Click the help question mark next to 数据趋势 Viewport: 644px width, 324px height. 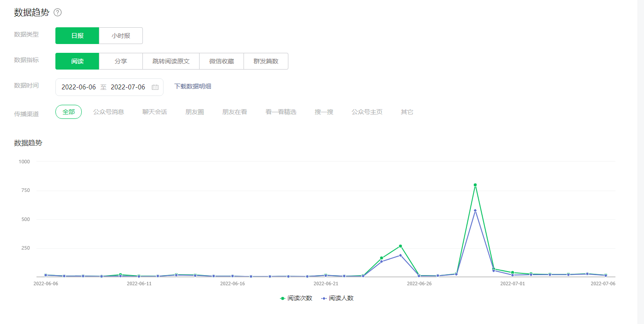[x=58, y=12]
